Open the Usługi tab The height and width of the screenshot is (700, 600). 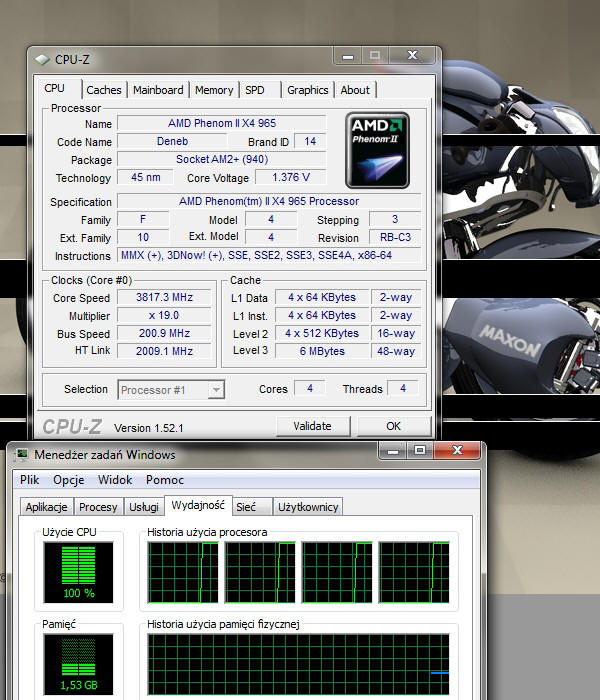(144, 507)
